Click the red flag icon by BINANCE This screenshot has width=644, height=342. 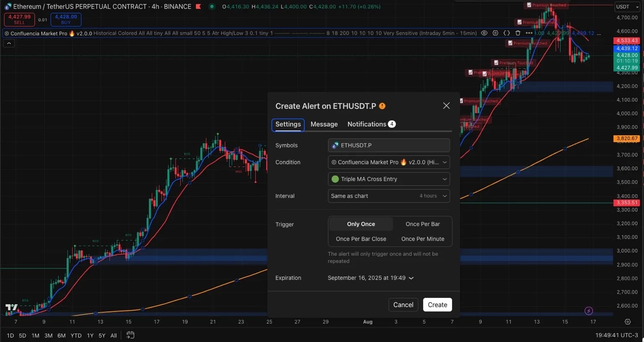tap(198, 7)
